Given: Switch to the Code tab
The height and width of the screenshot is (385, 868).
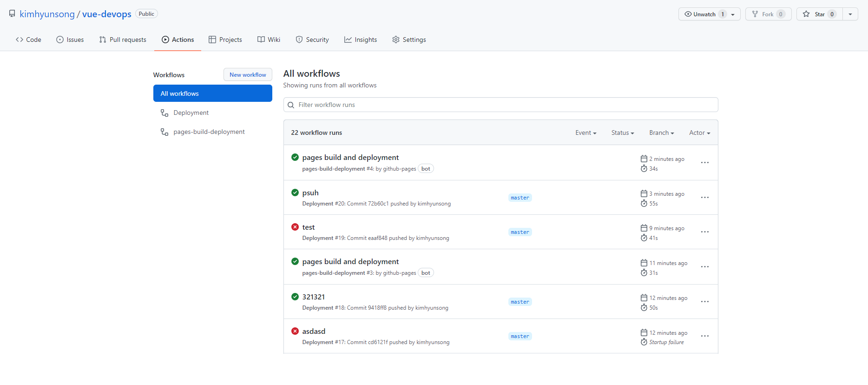Looking at the screenshot, I should pyautogui.click(x=28, y=40).
